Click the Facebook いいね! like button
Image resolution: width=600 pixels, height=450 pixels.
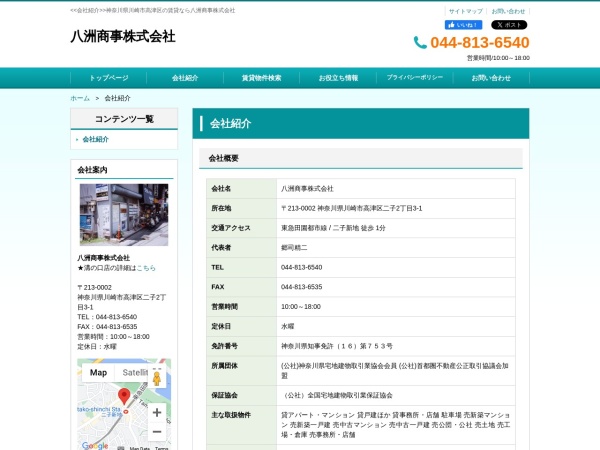[463, 25]
